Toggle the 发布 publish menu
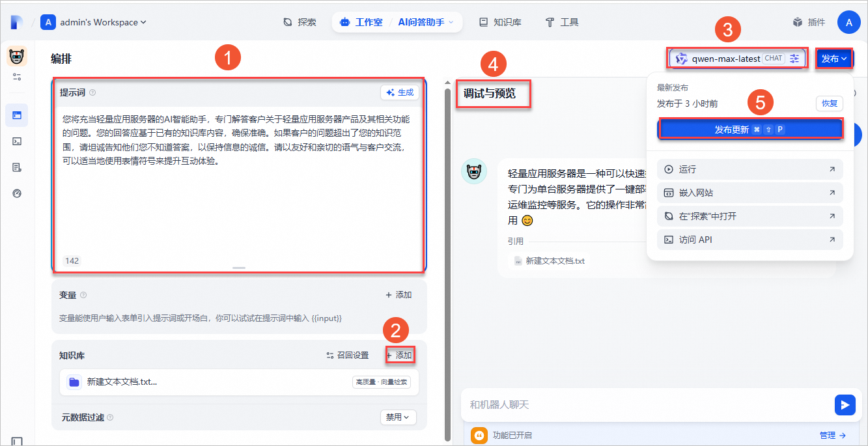 click(x=833, y=59)
